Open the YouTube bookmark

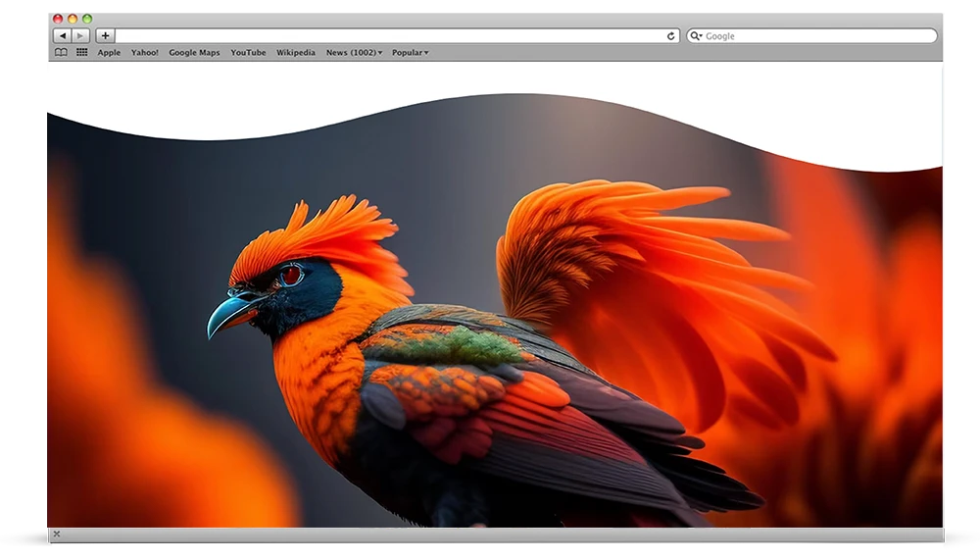[x=248, y=53]
